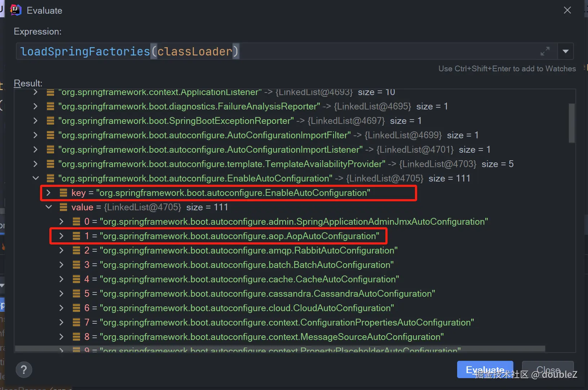Click the field icon beside key
The image size is (588, 390).
click(63, 193)
